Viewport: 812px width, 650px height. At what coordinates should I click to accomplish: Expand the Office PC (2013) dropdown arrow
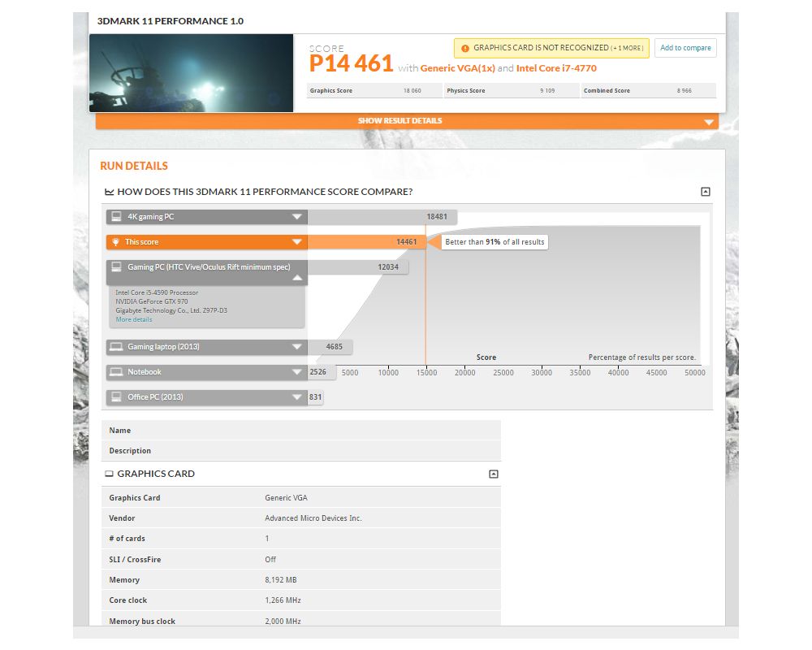(297, 397)
